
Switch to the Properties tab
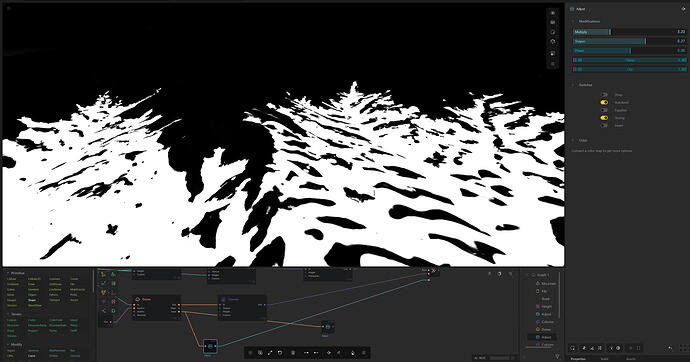[578, 359]
